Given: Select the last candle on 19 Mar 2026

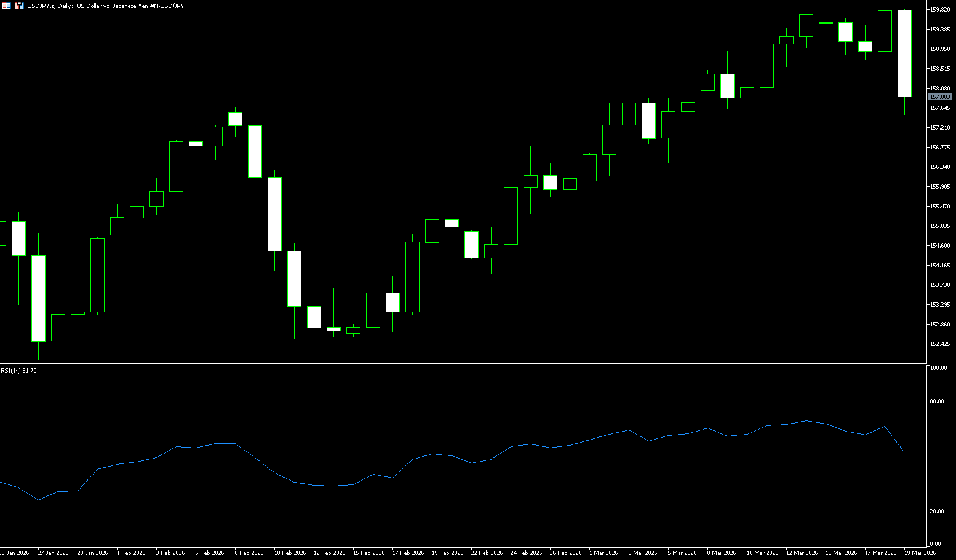Looking at the screenshot, I should [x=904, y=53].
